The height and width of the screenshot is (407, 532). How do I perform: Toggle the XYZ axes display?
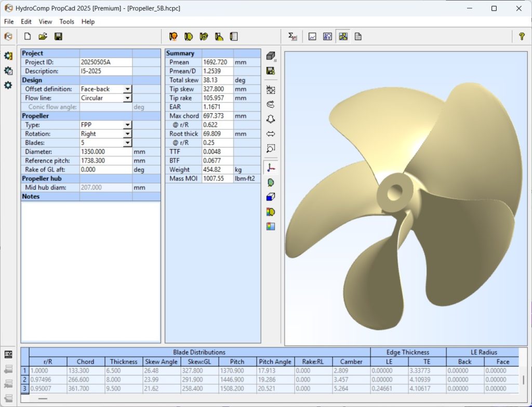click(270, 168)
